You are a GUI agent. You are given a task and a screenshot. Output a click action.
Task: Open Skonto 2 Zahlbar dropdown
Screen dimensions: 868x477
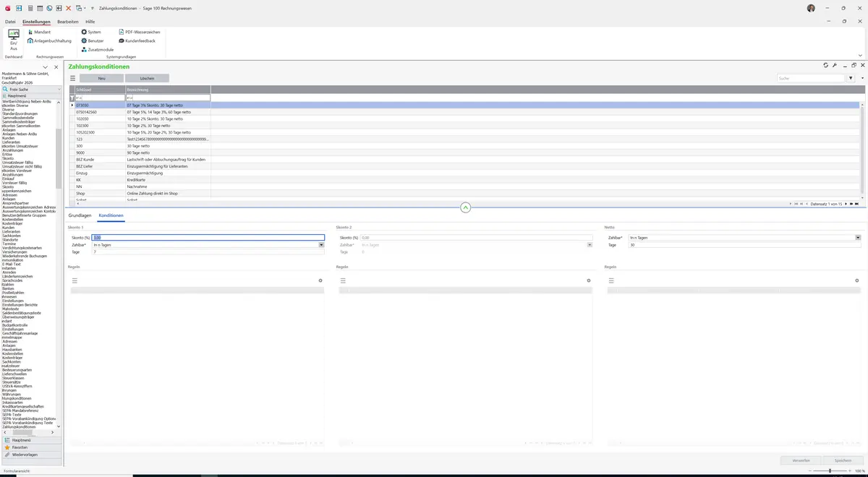click(590, 245)
